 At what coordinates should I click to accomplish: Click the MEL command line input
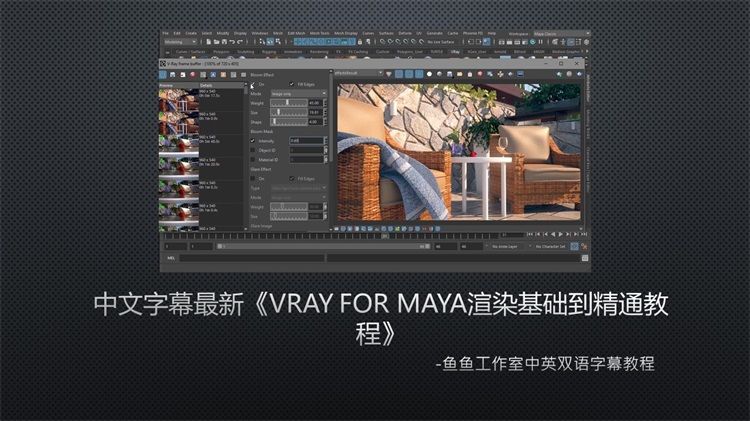pyautogui.click(x=252, y=258)
